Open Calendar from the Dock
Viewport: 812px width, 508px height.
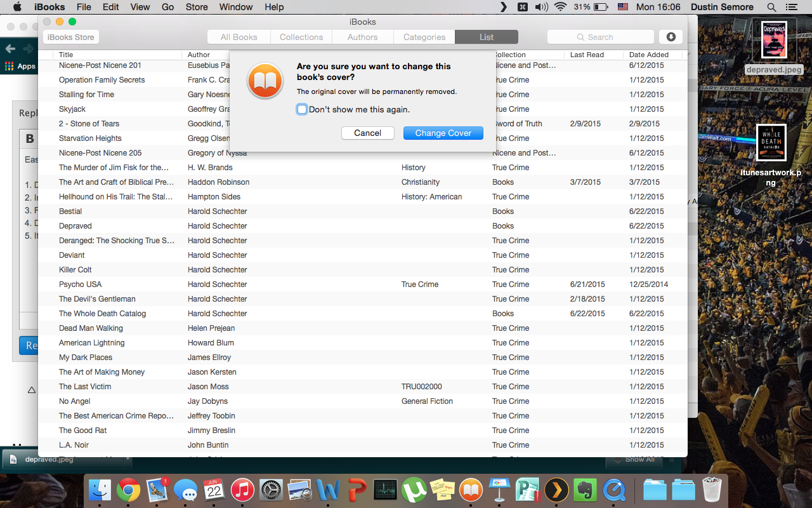click(214, 490)
